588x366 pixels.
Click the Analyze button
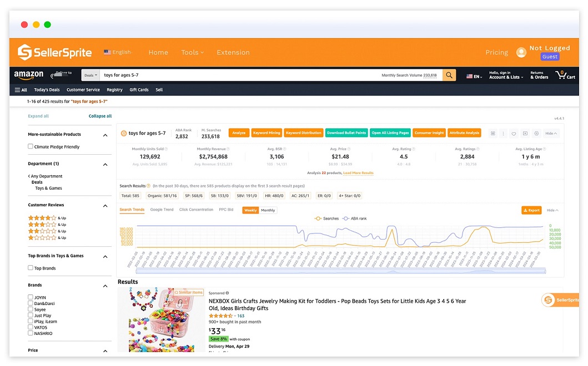point(239,133)
